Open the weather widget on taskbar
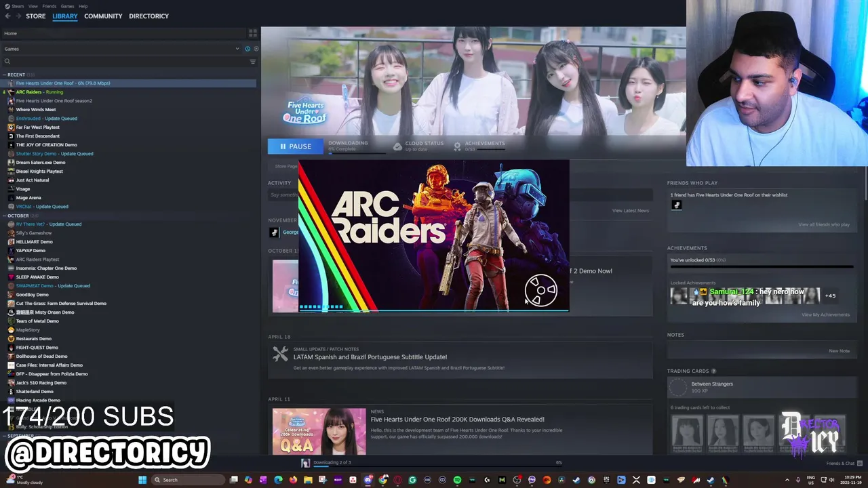Screen dimensions: 868x488 coord(24,480)
